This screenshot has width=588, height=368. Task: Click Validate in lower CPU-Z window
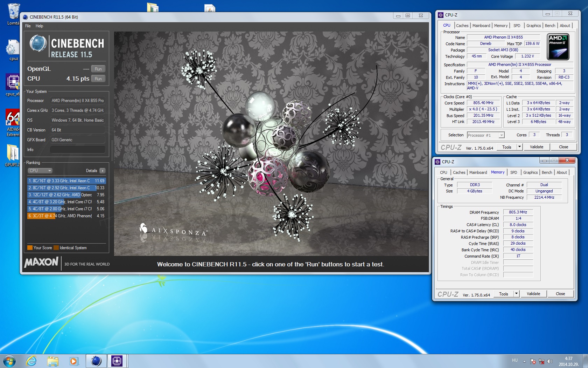[x=533, y=294]
